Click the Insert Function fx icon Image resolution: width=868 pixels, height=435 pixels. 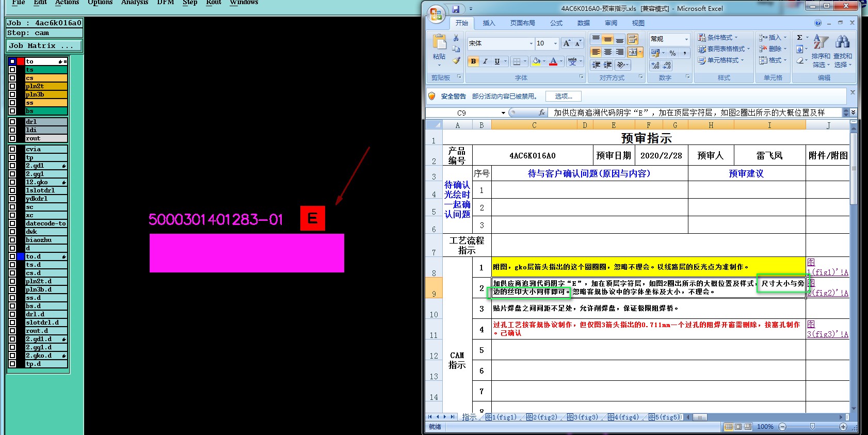[x=542, y=112]
